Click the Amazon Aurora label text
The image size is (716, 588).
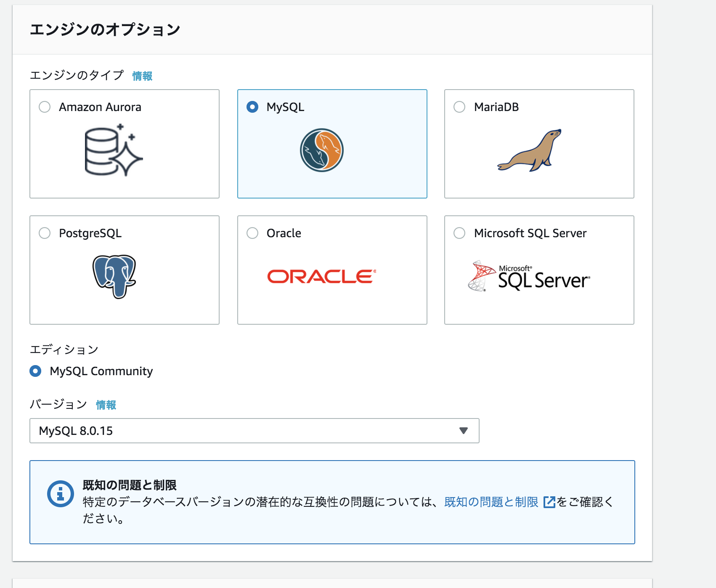(100, 107)
